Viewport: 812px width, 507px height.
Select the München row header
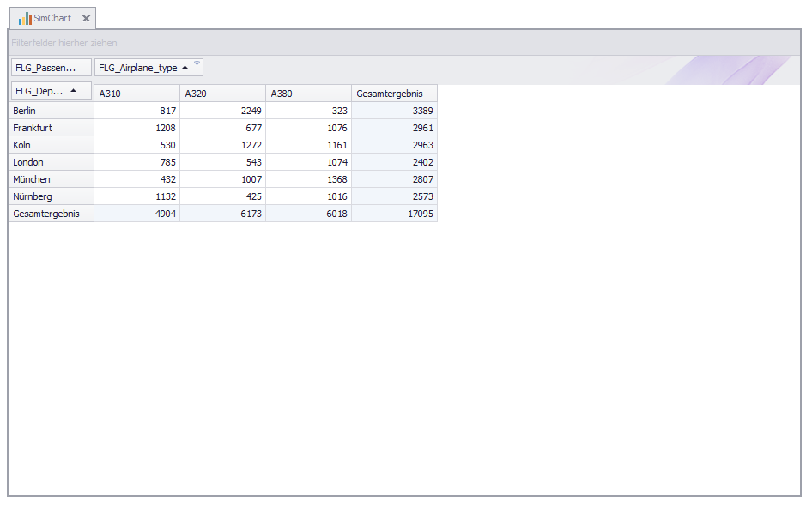[x=51, y=179]
